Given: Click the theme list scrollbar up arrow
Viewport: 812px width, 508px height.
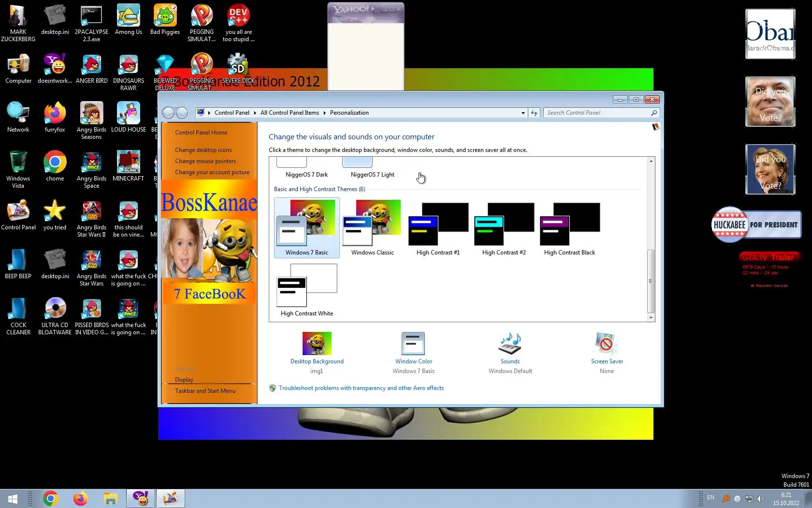Looking at the screenshot, I should (x=651, y=161).
